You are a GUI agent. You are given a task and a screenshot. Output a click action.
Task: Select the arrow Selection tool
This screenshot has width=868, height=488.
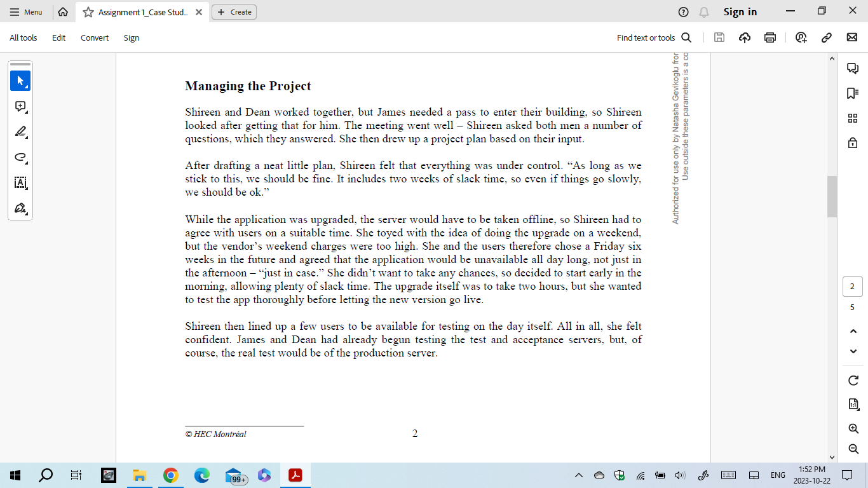pyautogui.click(x=20, y=80)
